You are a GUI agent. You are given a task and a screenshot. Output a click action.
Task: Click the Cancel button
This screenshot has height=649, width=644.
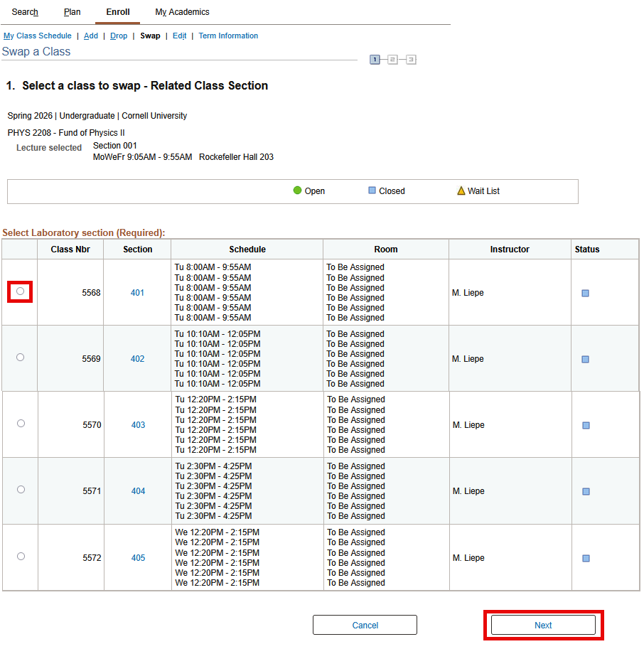click(365, 625)
